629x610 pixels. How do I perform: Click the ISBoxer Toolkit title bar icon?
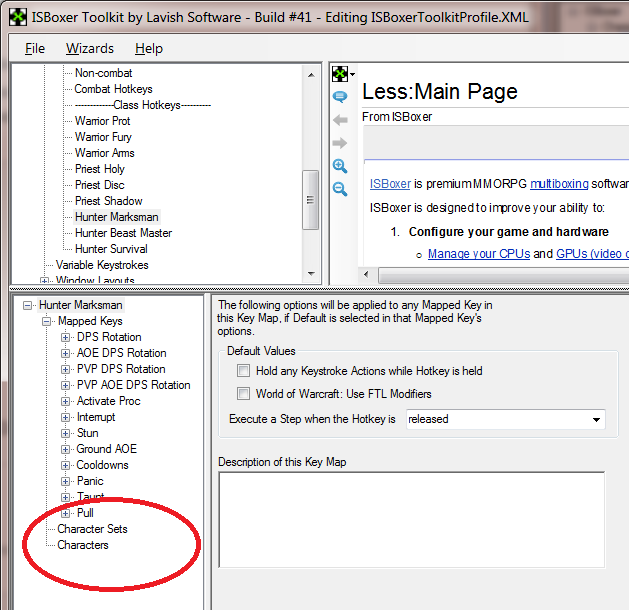tap(18, 18)
